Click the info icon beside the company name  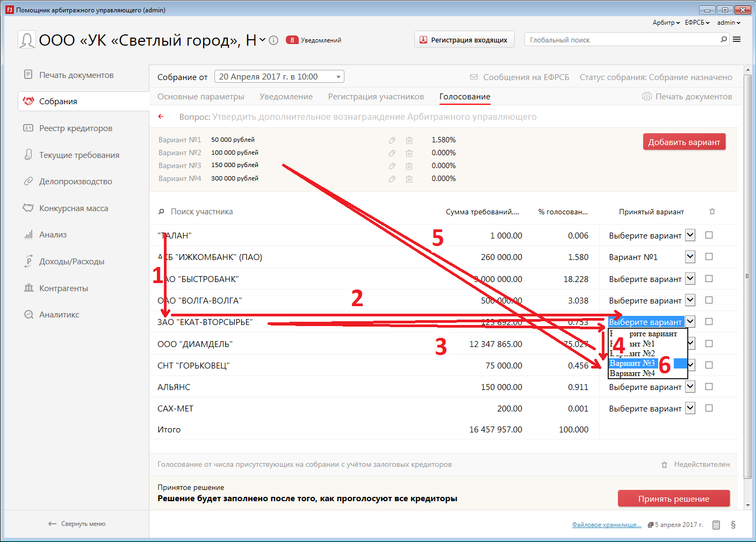[x=273, y=40]
